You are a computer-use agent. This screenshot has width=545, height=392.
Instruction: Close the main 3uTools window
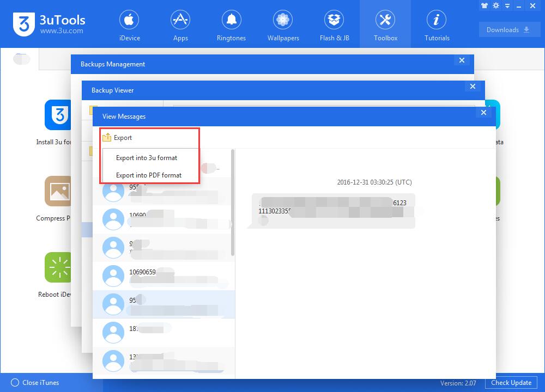532,5
